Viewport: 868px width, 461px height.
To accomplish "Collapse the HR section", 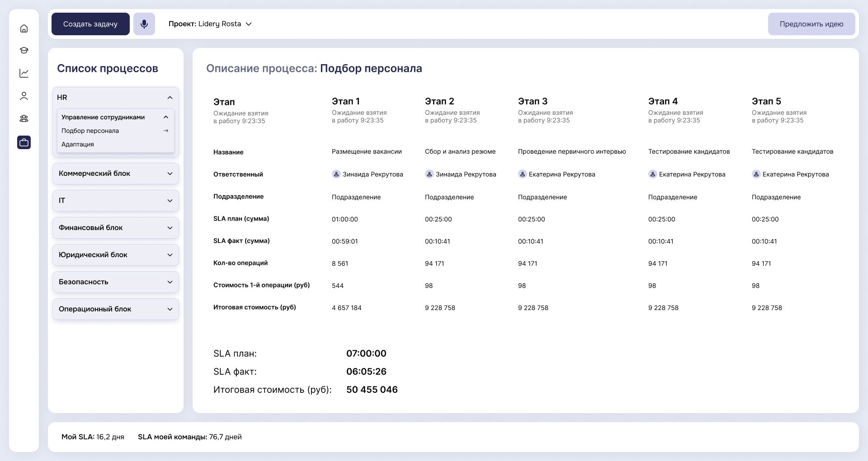I will click(x=170, y=98).
